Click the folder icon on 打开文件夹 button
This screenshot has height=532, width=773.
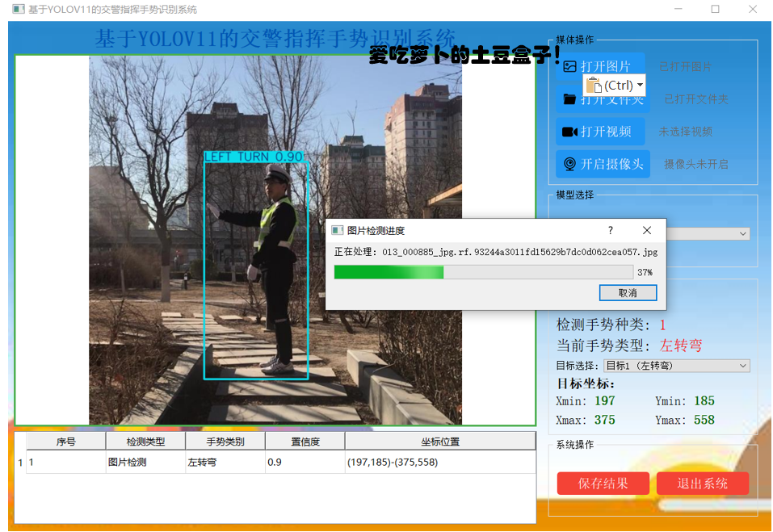(x=569, y=99)
